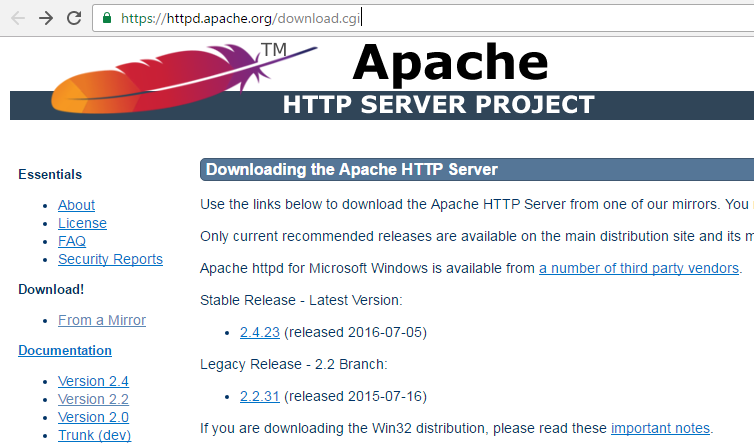
Task: Click the Essentials sidebar heading
Action: coord(50,174)
